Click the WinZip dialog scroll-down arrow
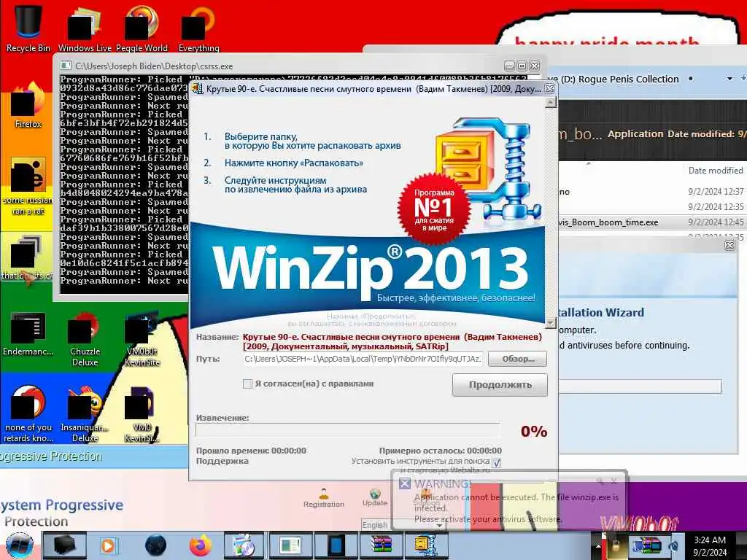 [x=550, y=323]
